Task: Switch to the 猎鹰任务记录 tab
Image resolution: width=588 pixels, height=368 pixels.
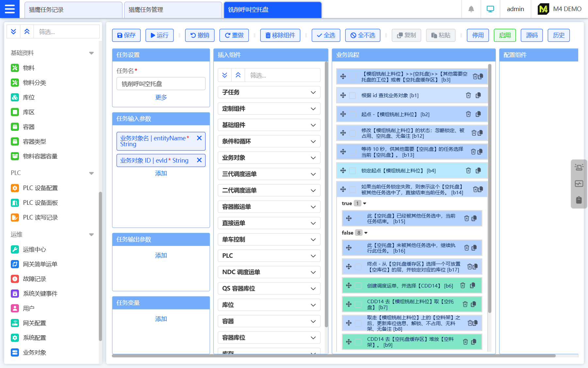Action: [x=73, y=10]
